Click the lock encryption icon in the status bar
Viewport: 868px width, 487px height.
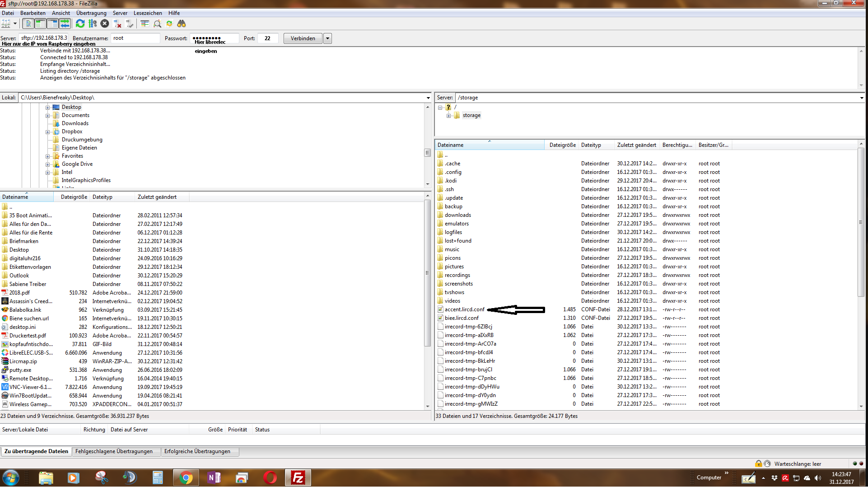coord(758,464)
